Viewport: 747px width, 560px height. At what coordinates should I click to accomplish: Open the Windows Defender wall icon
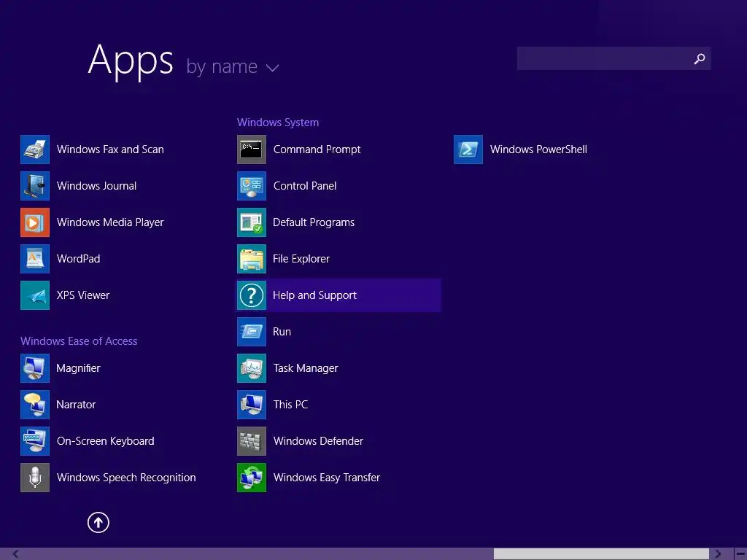[252, 441]
